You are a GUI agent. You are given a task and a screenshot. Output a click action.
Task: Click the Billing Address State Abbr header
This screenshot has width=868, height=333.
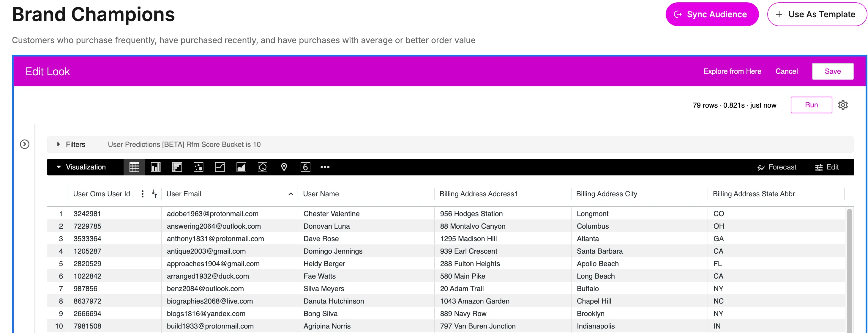pos(753,194)
